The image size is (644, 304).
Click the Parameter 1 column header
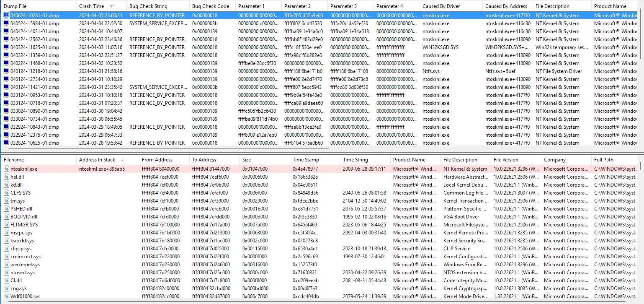pyautogui.click(x=258, y=6)
